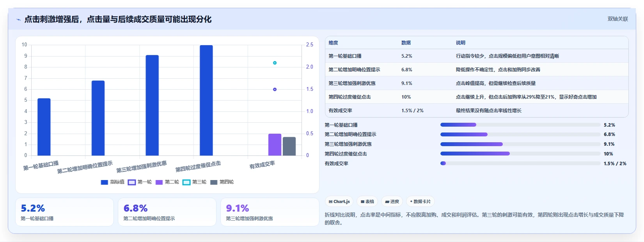Select the blue bar for 第二轮增加明确位置提示
The image size is (644, 242).
pyautogui.click(x=98, y=118)
